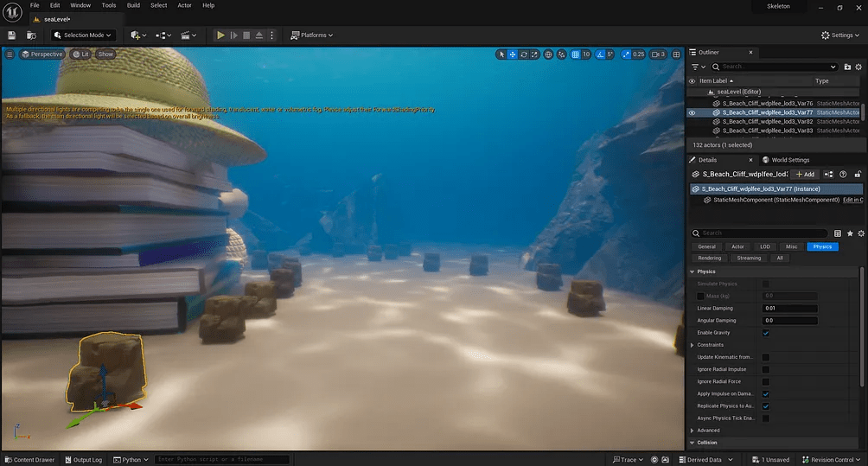The height and width of the screenshot is (466, 868).
Task: Uncheck the Enable Gravity checkbox
Action: point(766,333)
